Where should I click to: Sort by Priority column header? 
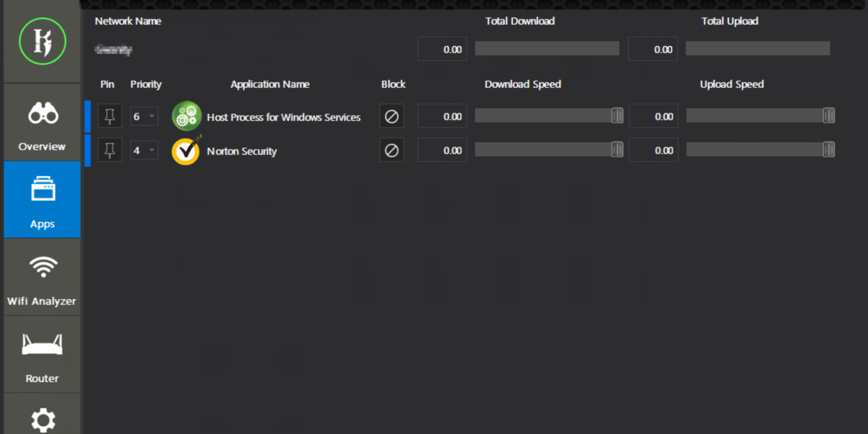[x=146, y=84]
